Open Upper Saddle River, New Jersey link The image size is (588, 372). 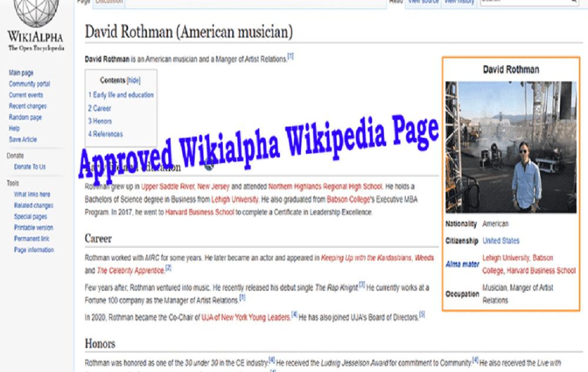click(185, 187)
